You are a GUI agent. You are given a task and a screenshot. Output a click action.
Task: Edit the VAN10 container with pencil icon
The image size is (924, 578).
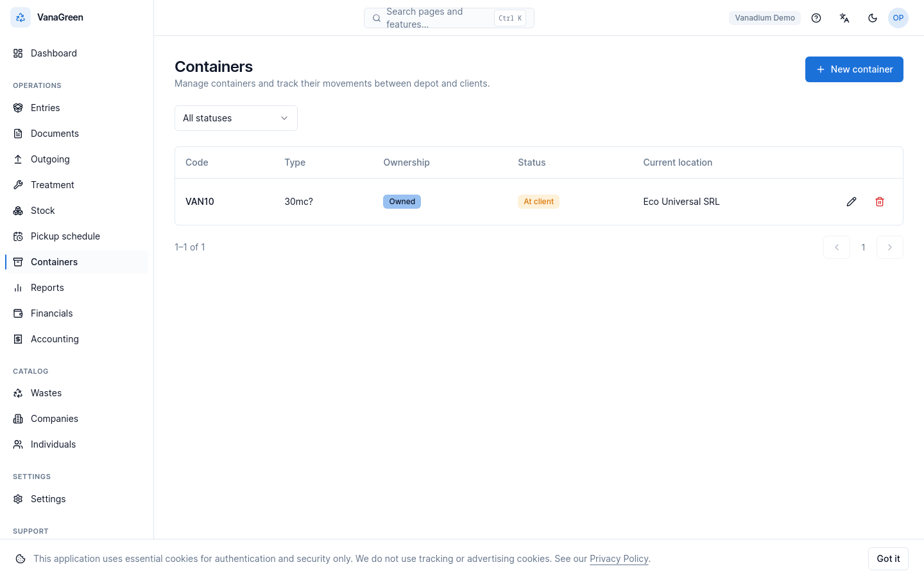tap(851, 202)
